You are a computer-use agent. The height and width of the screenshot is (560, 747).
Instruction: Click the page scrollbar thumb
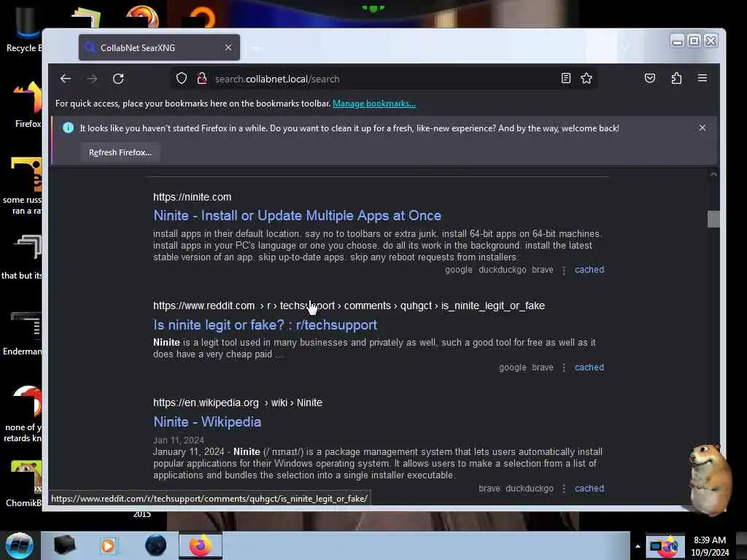pos(713,219)
